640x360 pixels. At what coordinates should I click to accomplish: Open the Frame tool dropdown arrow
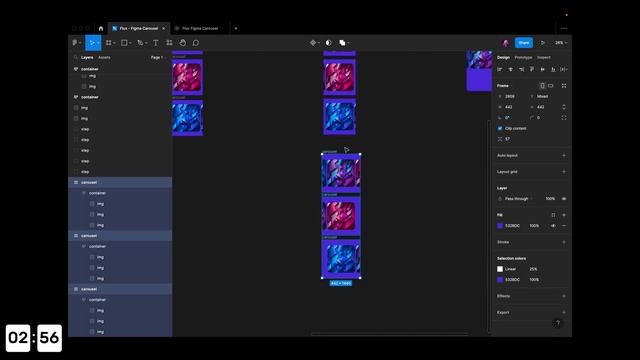114,43
